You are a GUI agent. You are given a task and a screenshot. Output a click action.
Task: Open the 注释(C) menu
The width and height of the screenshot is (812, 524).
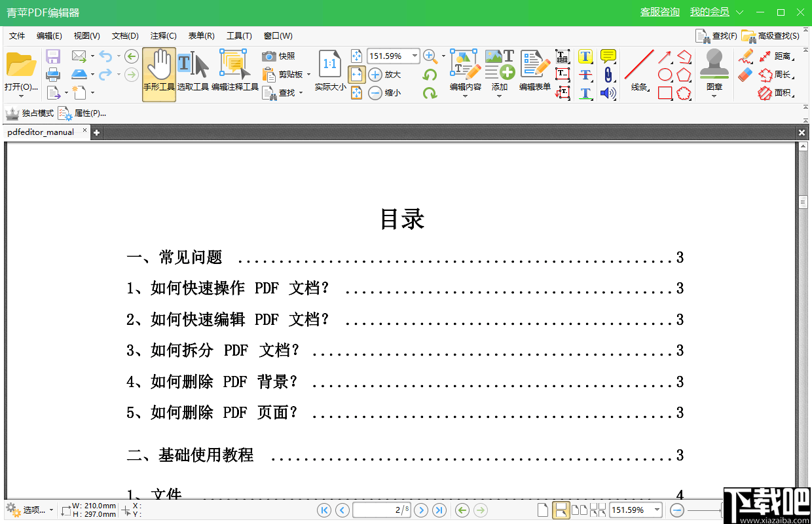tap(162, 35)
